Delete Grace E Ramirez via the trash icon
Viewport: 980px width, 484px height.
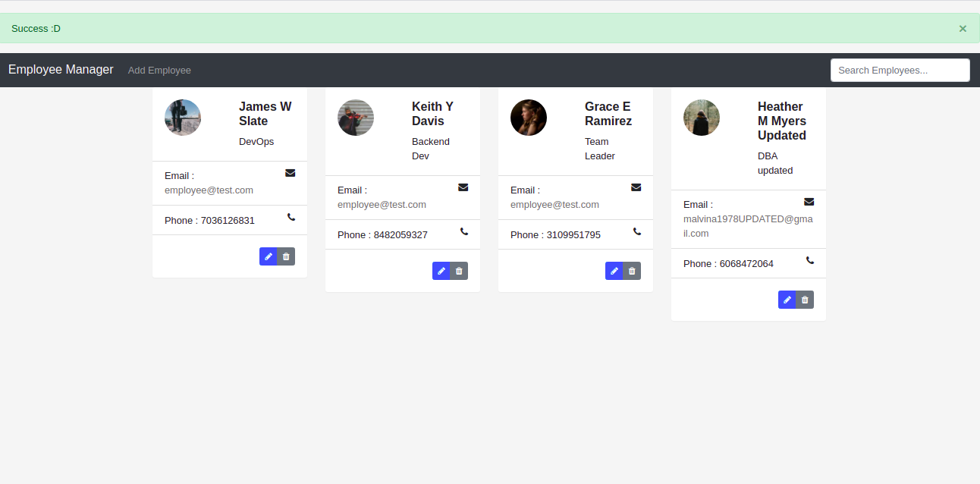pos(632,271)
